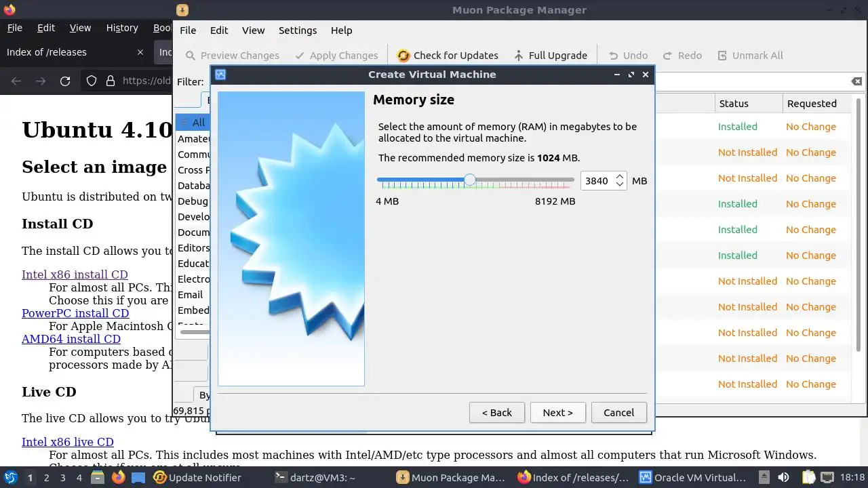Increase memory with spinbox up arrow

(620, 177)
